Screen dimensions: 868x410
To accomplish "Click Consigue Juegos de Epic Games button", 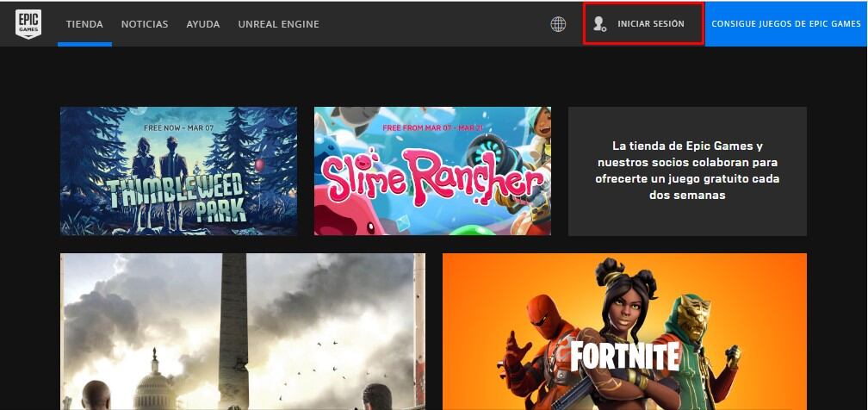I will click(786, 24).
